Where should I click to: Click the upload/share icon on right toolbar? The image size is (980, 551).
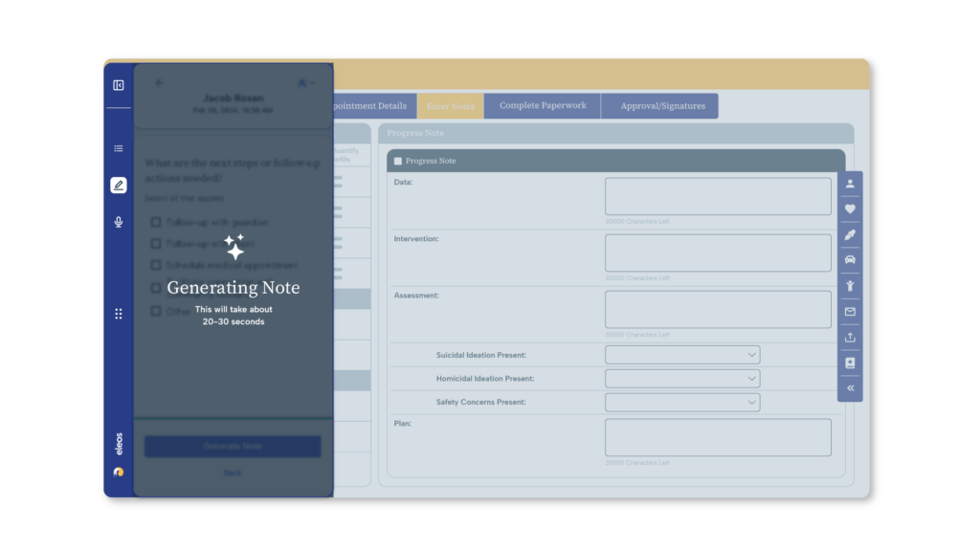[850, 337]
